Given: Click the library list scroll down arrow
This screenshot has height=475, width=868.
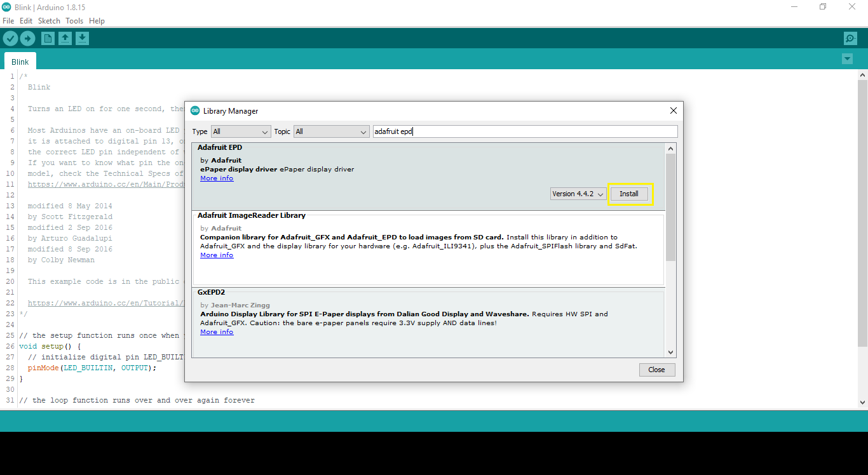Looking at the screenshot, I should click(x=670, y=352).
